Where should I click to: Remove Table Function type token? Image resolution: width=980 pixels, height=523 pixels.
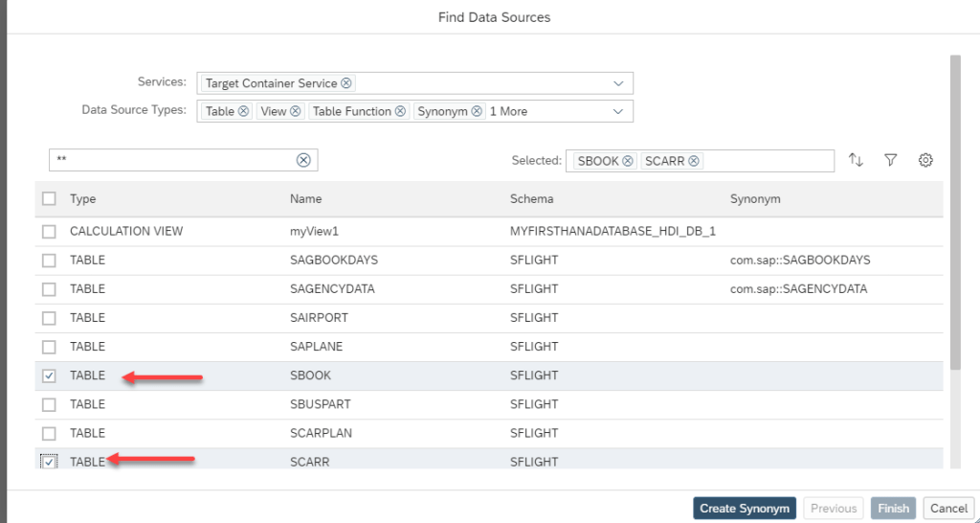click(x=401, y=112)
